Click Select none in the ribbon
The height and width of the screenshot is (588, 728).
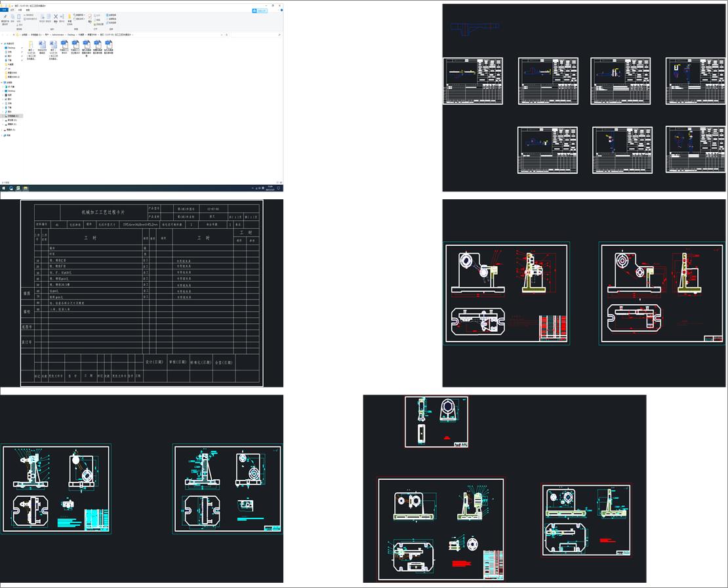pos(111,19)
